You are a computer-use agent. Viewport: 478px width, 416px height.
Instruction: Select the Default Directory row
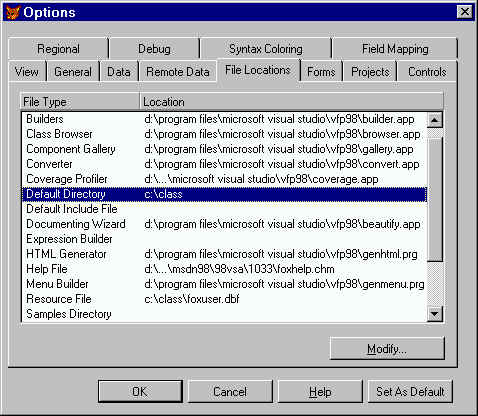coord(224,194)
